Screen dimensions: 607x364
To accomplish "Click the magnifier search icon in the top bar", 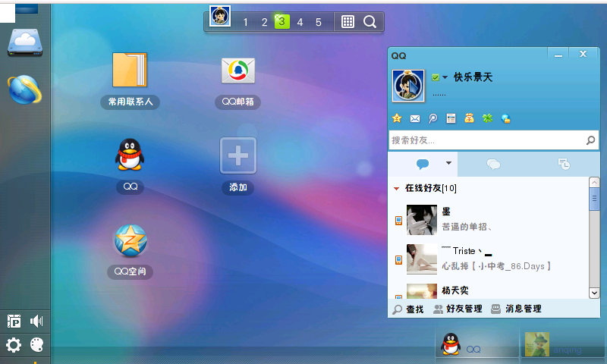I will click(x=370, y=22).
